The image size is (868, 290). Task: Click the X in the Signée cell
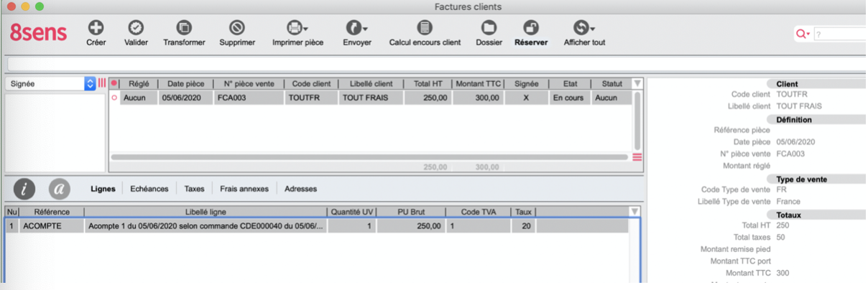pyautogui.click(x=527, y=98)
